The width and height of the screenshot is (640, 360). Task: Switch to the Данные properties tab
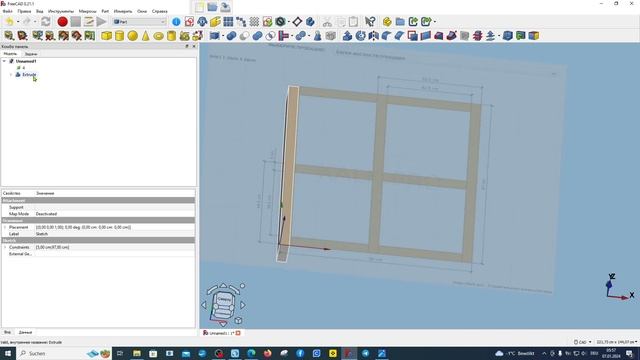tap(25, 332)
